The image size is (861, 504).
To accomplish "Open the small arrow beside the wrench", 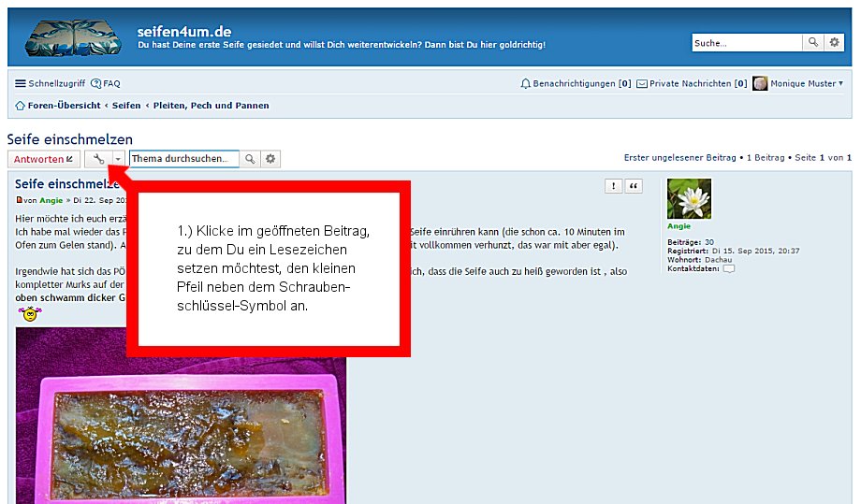I will tap(119, 159).
